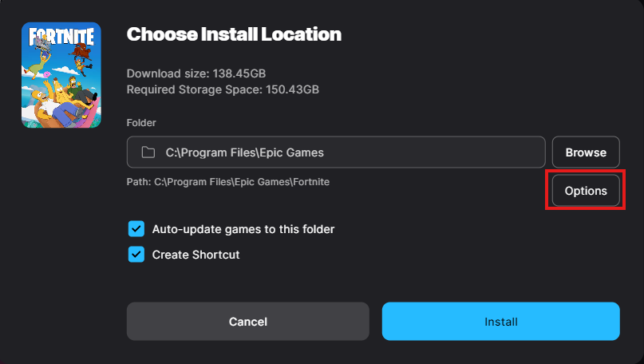
Task: Click the install folder path input field
Action: [335, 152]
